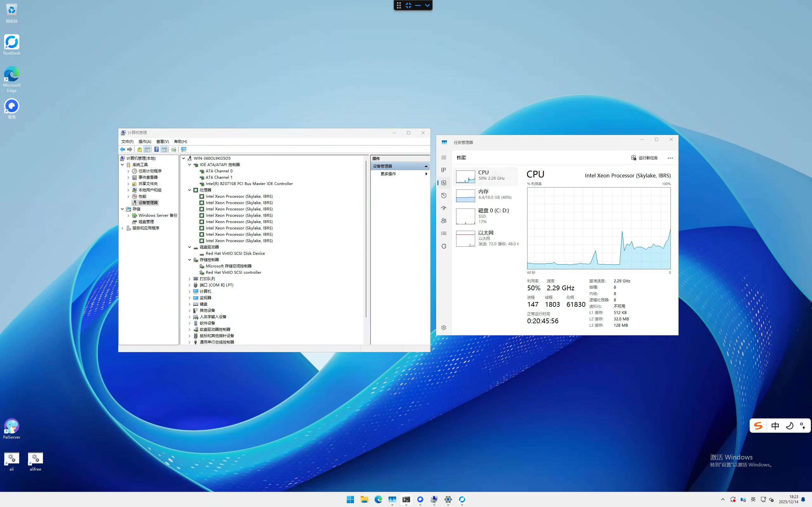Click scan for hardware changes monitor icon

pos(184,149)
